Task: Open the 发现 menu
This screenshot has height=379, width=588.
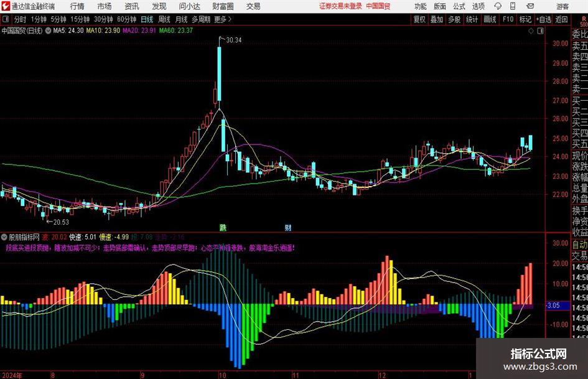Action: [159, 6]
